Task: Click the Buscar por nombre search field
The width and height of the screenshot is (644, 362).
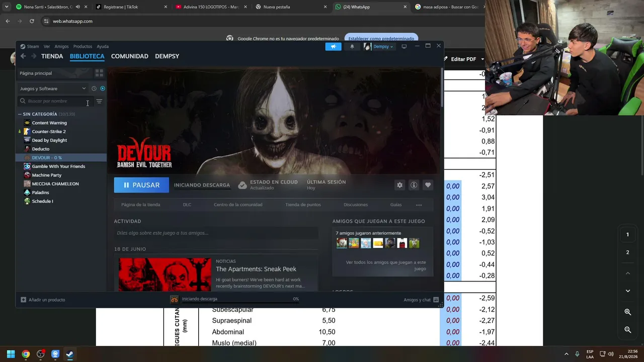Action: point(55,101)
